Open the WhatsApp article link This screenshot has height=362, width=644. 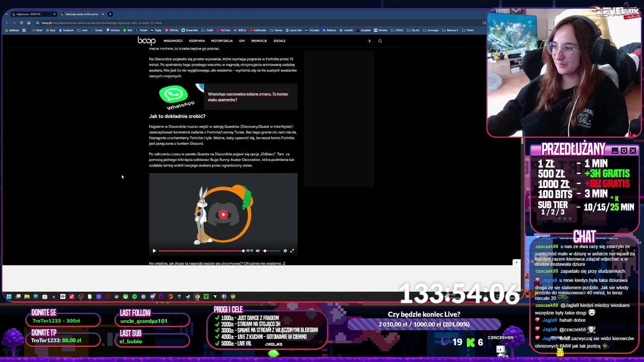coord(248,97)
